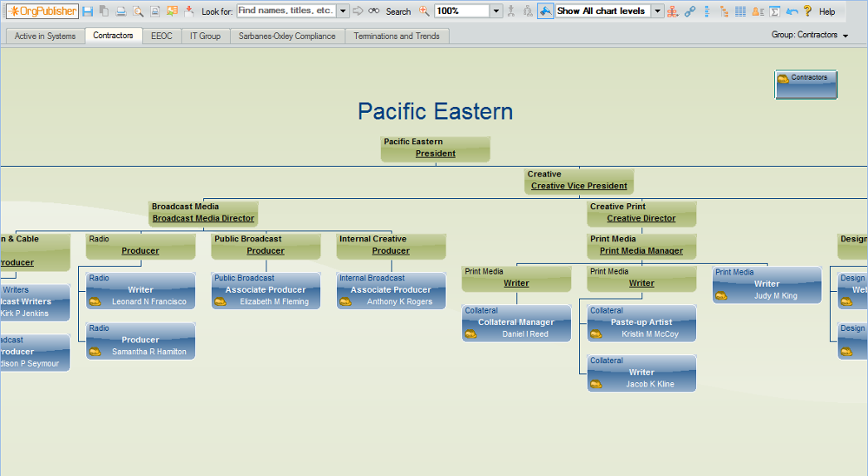Select Judy M King Writer box

tap(766, 285)
